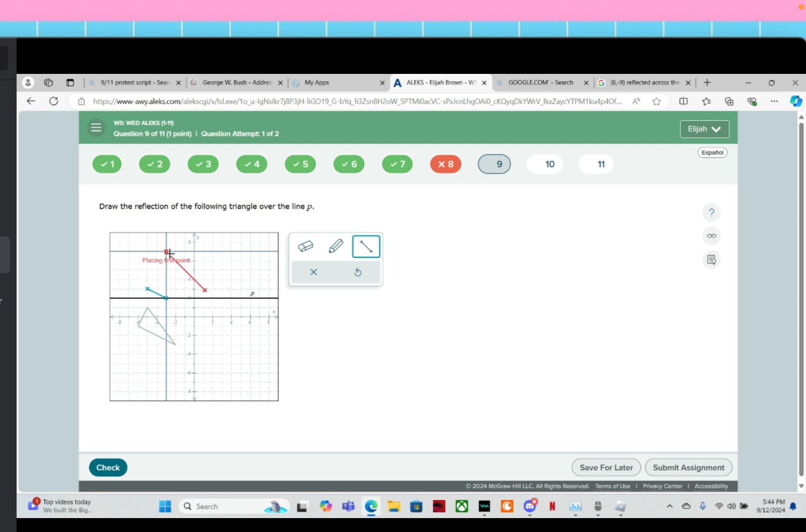Open the Copilot sidebar icon

click(x=796, y=101)
